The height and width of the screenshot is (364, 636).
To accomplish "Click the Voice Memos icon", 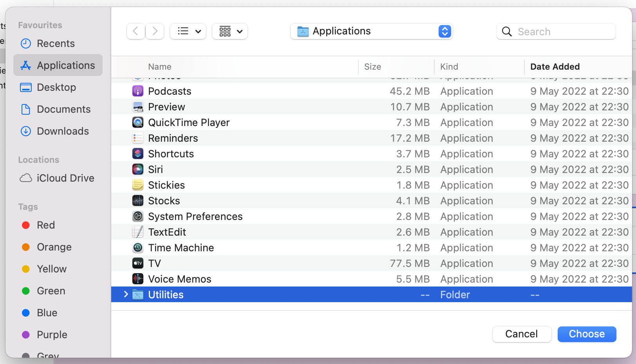I will click(x=137, y=279).
